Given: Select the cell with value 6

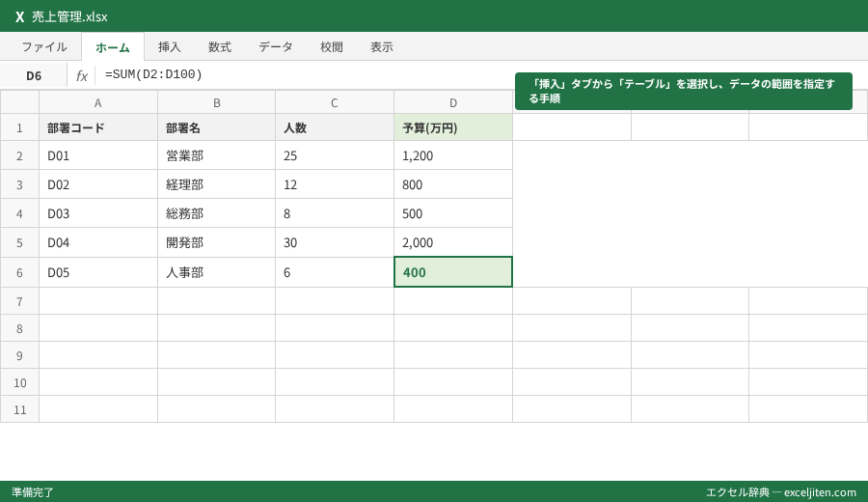Looking at the screenshot, I should click(x=335, y=272).
